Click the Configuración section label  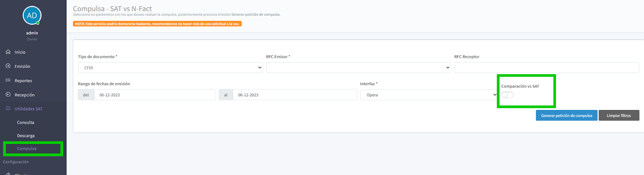16,162
